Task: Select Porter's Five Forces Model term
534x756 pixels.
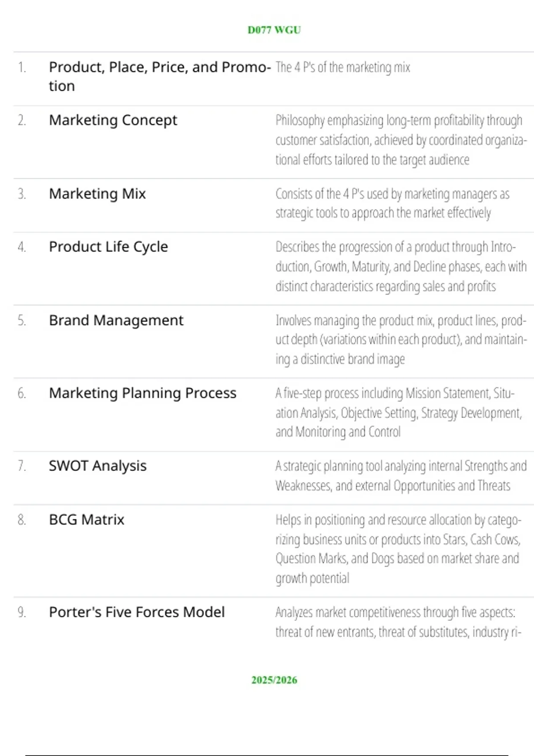Action: point(137,612)
